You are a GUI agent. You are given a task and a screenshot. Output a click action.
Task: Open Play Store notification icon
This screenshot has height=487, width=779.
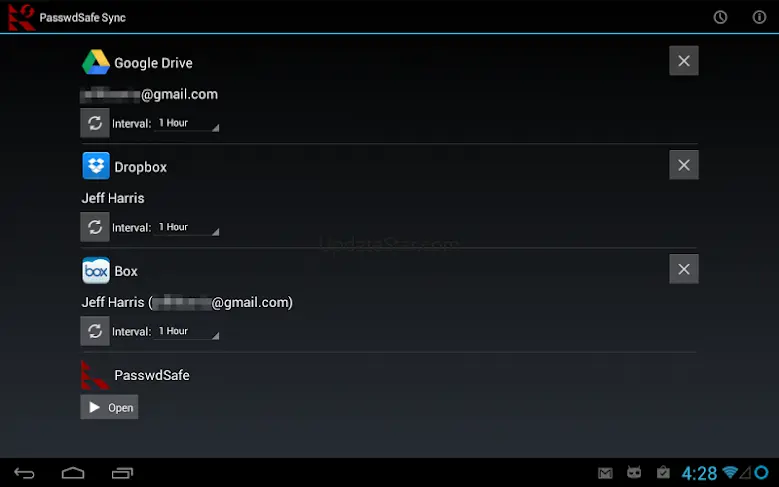coord(663,472)
